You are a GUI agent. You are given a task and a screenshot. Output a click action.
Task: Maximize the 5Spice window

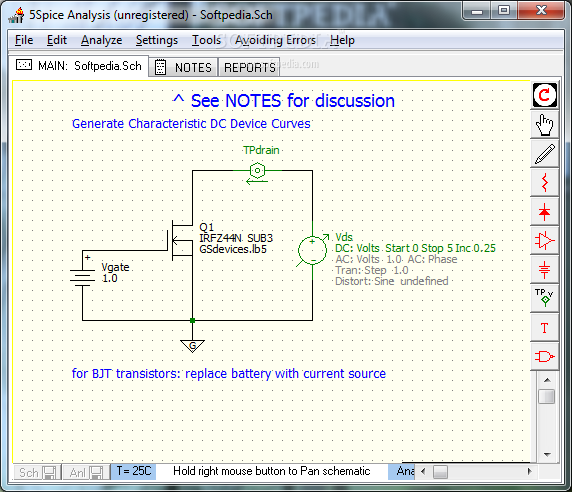click(x=504, y=11)
